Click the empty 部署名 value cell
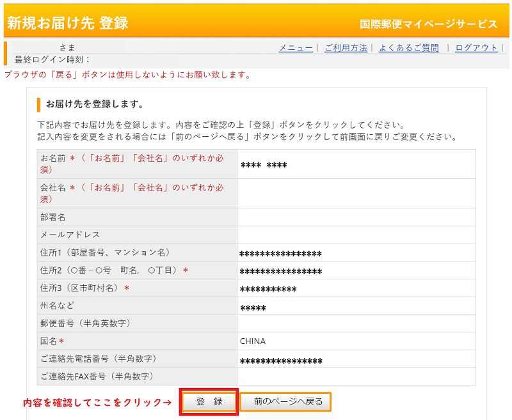The height and width of the screenshot is (420, 512). click(x=356, y=217)
